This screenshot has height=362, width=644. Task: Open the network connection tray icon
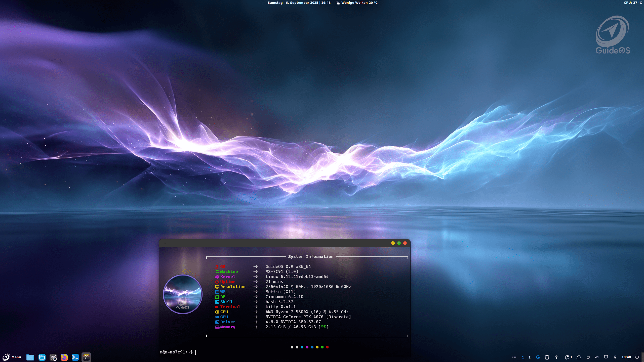point(588,357)
